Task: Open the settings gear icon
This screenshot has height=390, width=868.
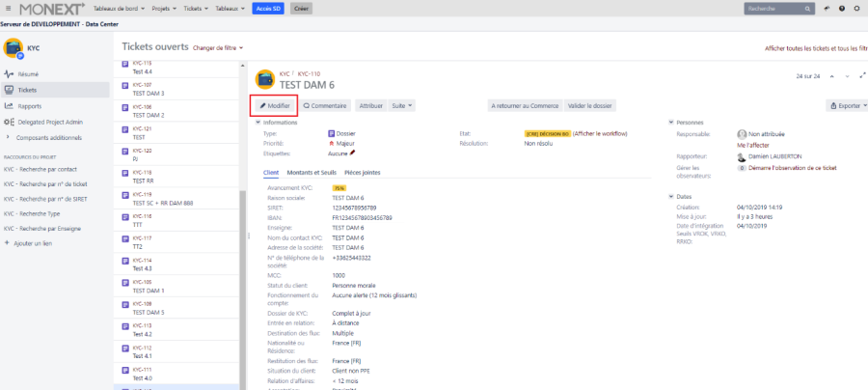Action: click(855, 8)
